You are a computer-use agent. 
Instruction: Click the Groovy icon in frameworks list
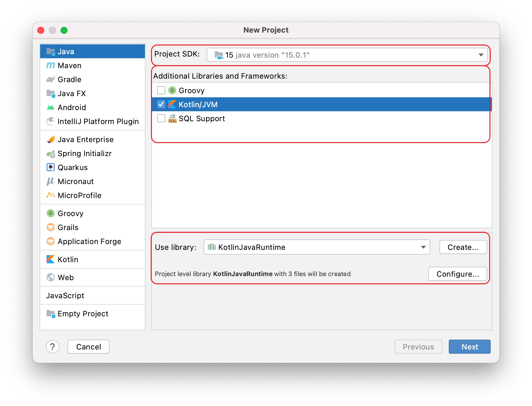coord(172,90)
